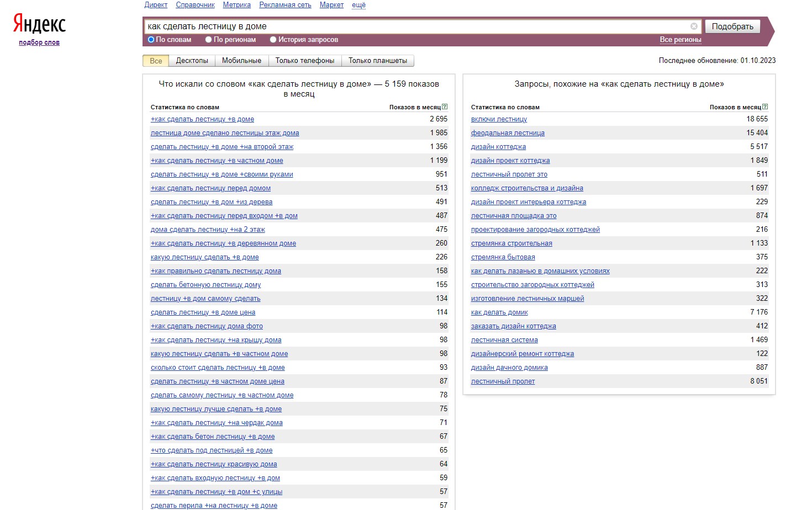Open '+как сделать входную лестницу +в дом'
812x510 pixels.
[x=215, y=478]
